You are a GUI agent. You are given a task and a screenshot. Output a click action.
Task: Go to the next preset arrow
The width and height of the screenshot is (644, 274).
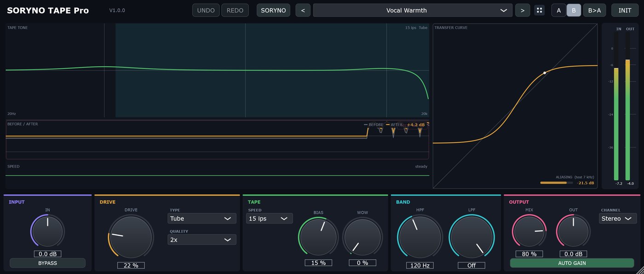(x=523, y=10)
